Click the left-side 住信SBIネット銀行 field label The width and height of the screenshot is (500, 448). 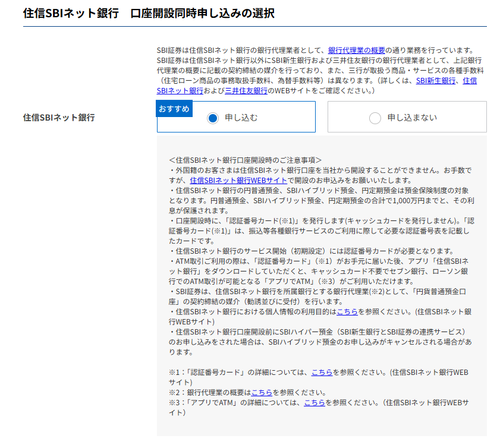pyautogui.click(x=59, y=117)
